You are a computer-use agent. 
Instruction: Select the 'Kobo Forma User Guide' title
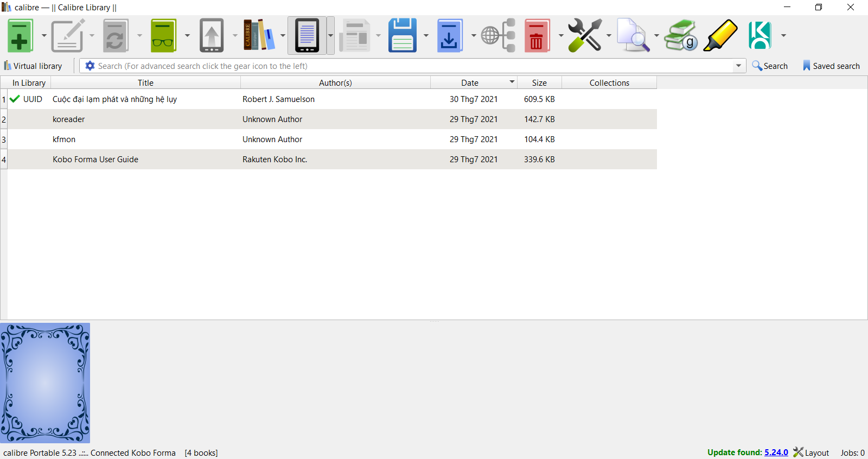[95, 159]
